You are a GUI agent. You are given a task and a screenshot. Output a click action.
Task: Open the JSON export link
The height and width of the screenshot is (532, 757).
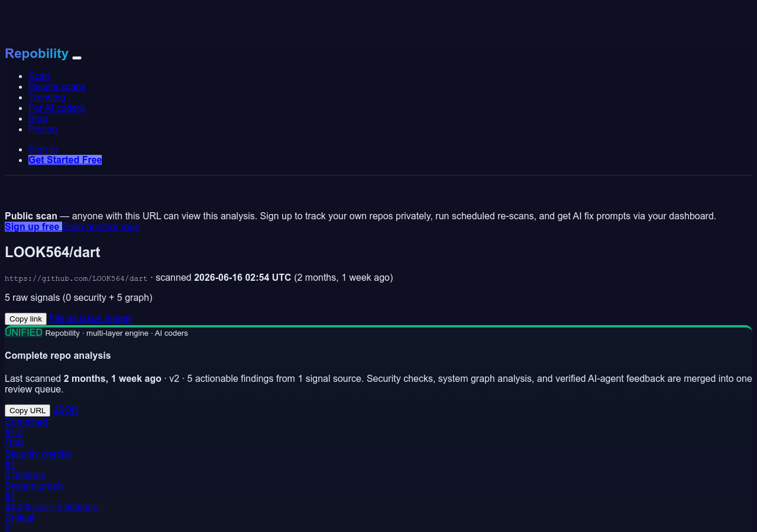tap(66, 410)
